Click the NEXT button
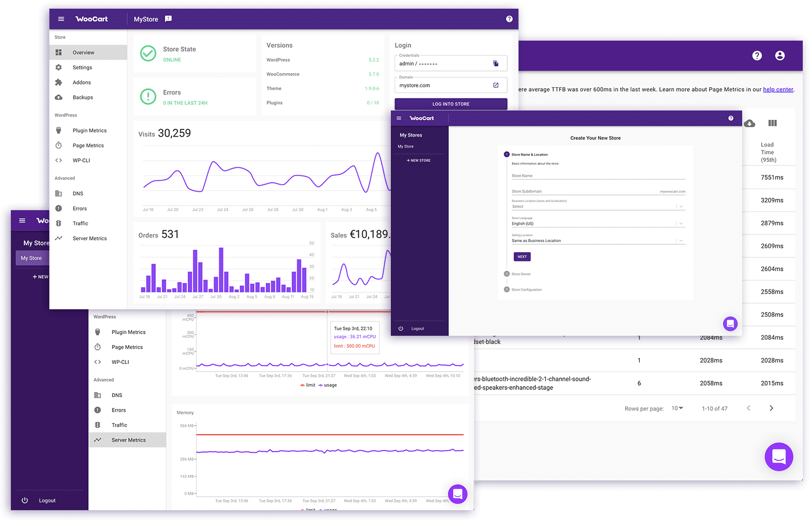 pyautogui.click(x=522, y=257)
